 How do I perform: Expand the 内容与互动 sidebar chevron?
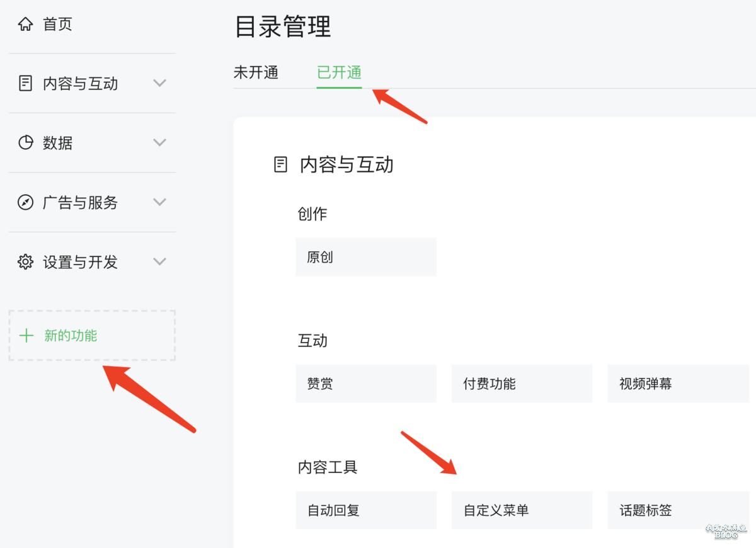[160, 83]
